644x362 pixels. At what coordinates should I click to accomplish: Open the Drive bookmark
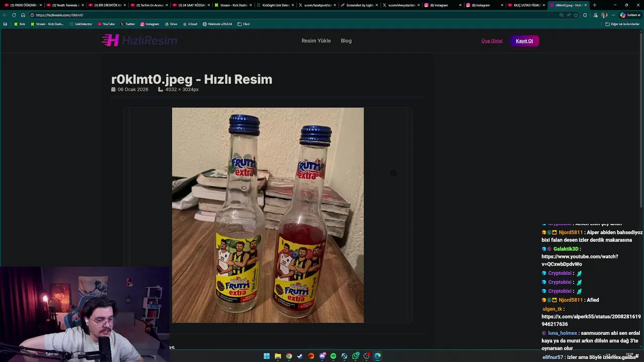pyautogui.click(x=171, y=24)
